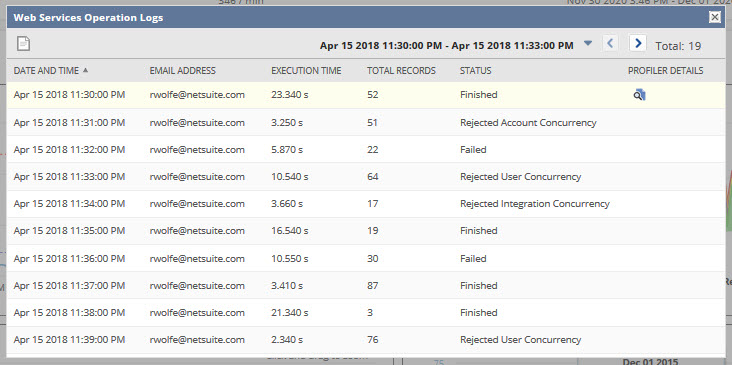Click total records value 76
Viewport: 732px width, 365px height.
373,340
